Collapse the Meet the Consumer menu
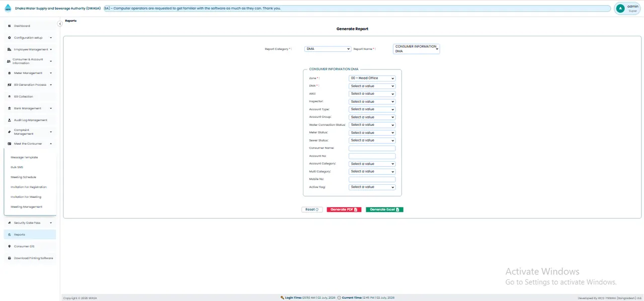This screenshot has width=644, height=301. [x=30, y=144]
